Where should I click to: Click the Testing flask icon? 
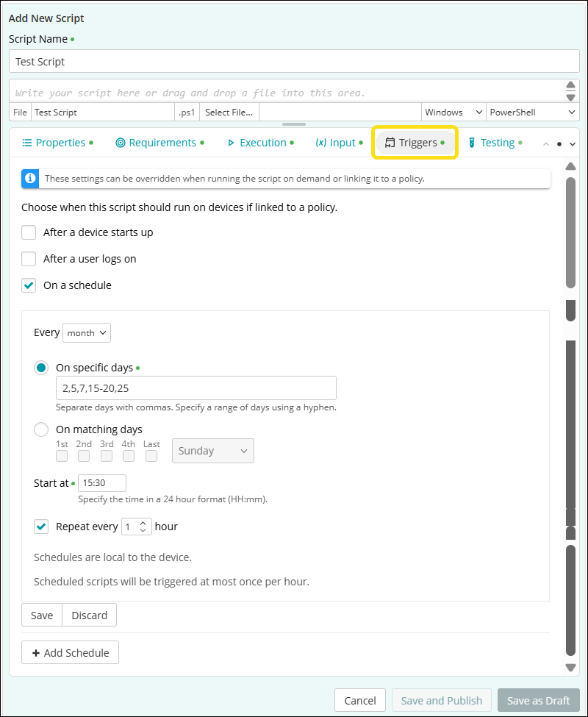tap(472, 143)
